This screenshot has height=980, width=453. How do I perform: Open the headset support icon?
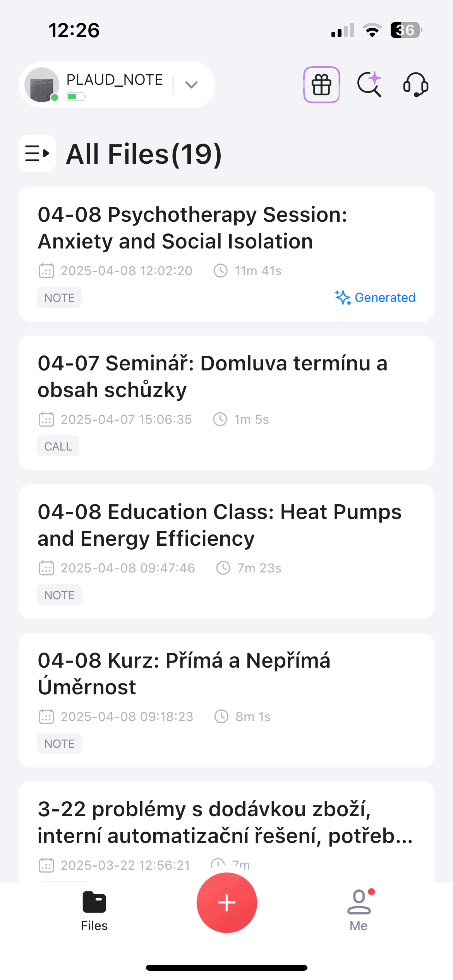point(415,85)
